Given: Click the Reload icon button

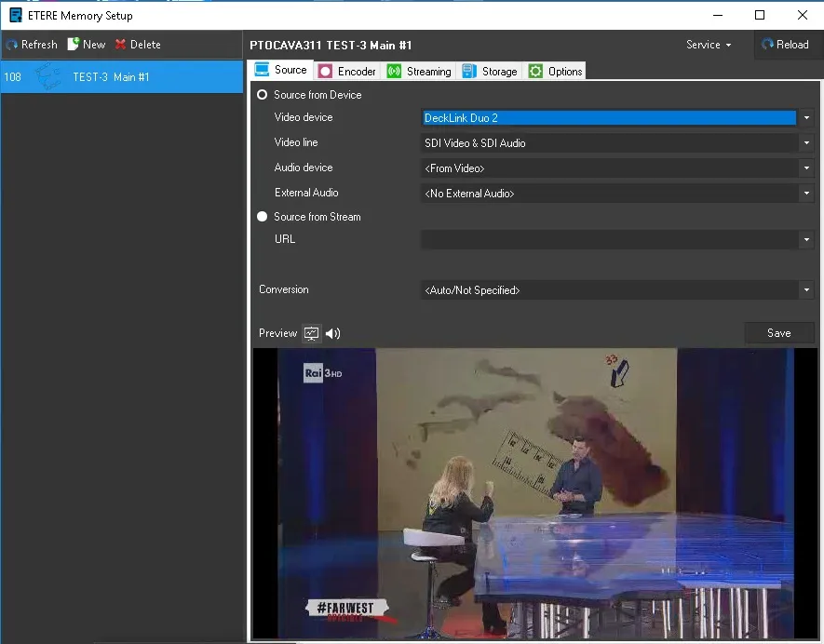Looking at the screenshot, I should pyautogui.click(x=768, y=45).
